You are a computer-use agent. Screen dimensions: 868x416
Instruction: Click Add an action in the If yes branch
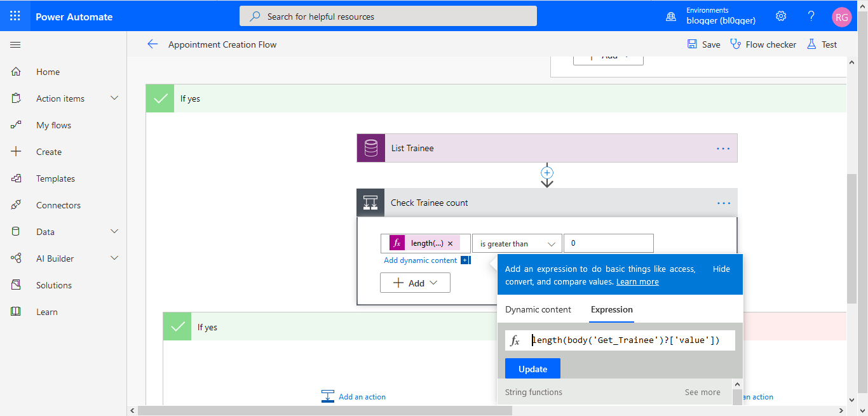(x=354, y=396)
